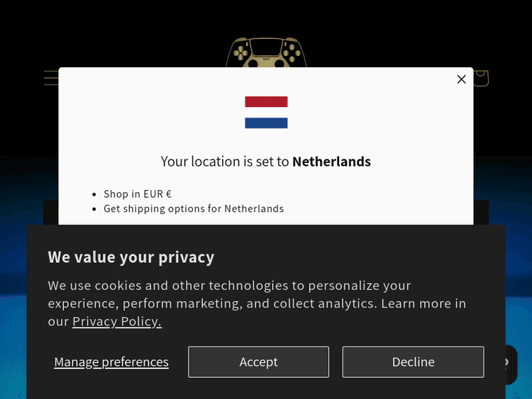Image resolution: width=532 pixels, height=399 pixels.
Task: Open the Privacy Policy link
Action: 117,322
